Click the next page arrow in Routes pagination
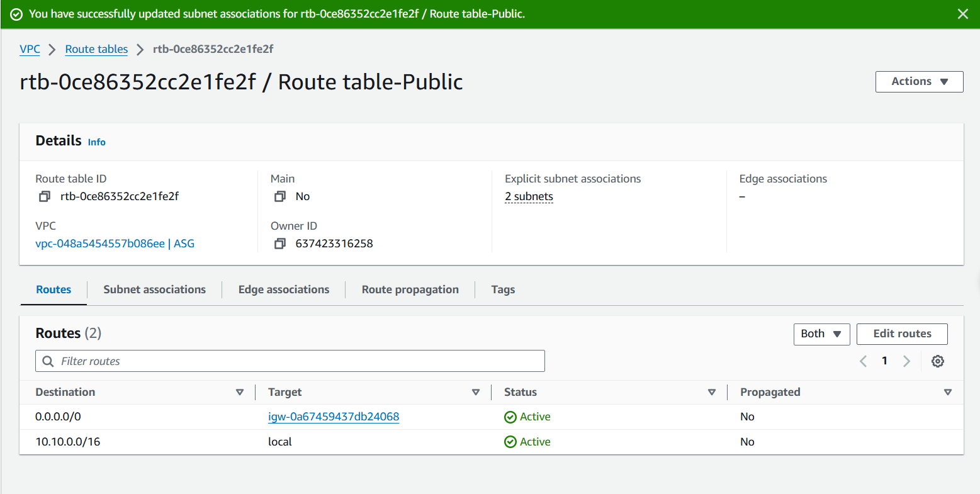The width and height of the screenshot is (980, 494). 906,361
